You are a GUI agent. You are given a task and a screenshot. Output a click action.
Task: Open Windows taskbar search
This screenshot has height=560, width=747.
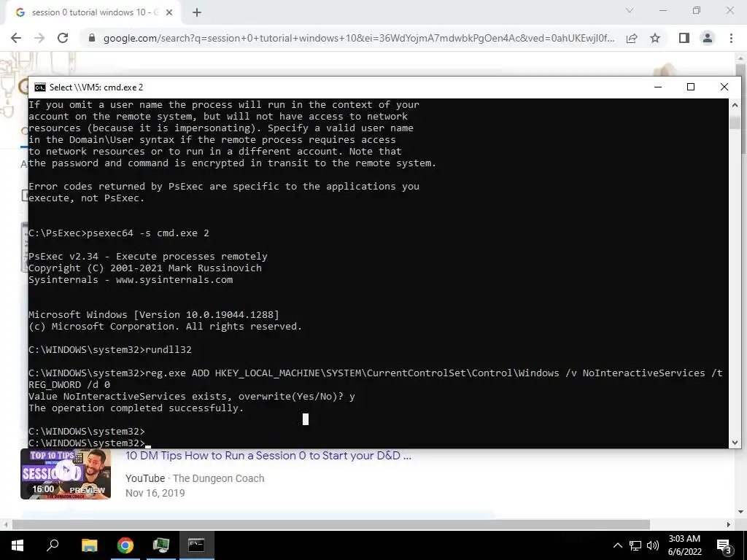point(53,545)
